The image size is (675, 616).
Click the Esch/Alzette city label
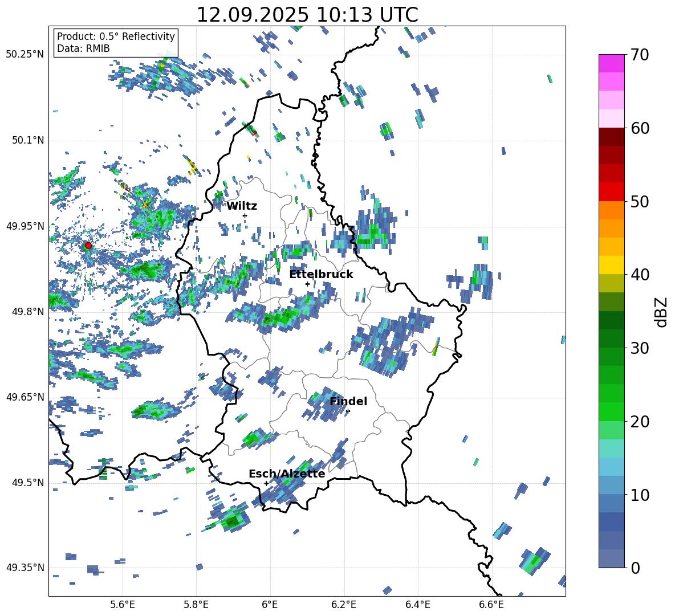[x=287, y=474]
